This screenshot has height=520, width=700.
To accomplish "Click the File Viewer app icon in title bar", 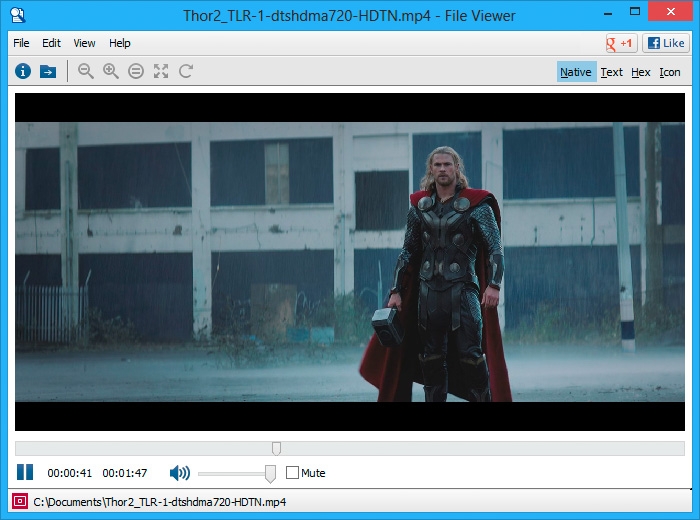I will click(x=17, y=15).
